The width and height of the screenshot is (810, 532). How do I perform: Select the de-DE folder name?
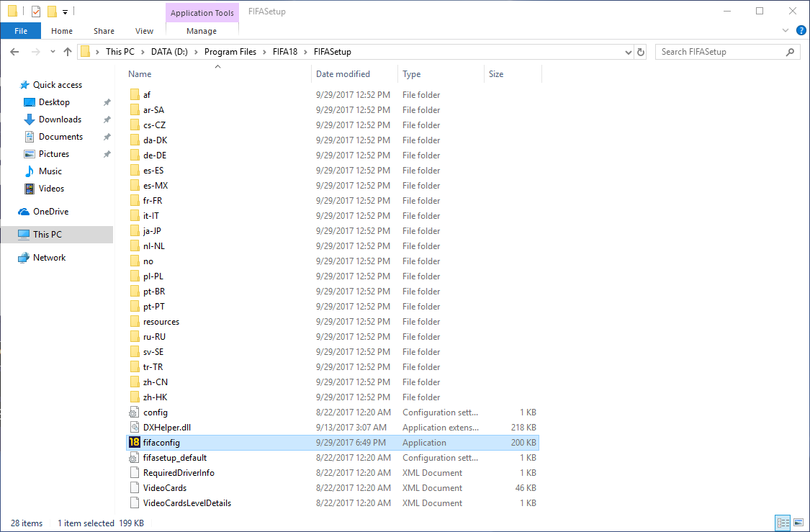click(x=155, y=155)
